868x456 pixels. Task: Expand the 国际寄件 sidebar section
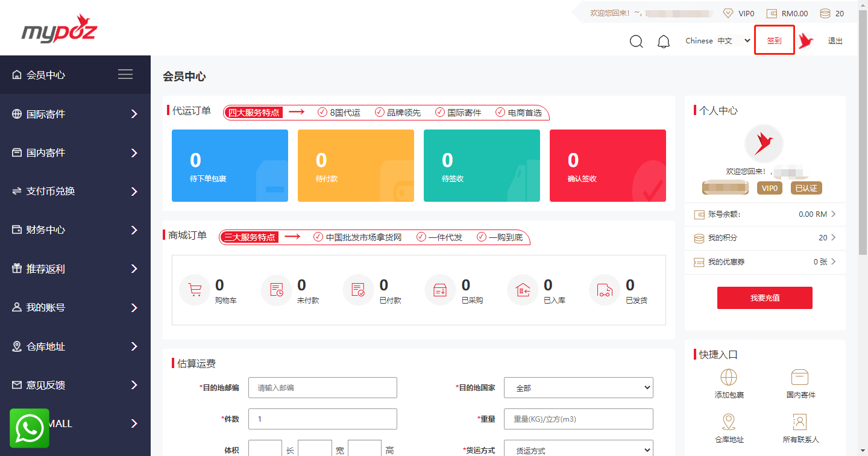[75, 114]
